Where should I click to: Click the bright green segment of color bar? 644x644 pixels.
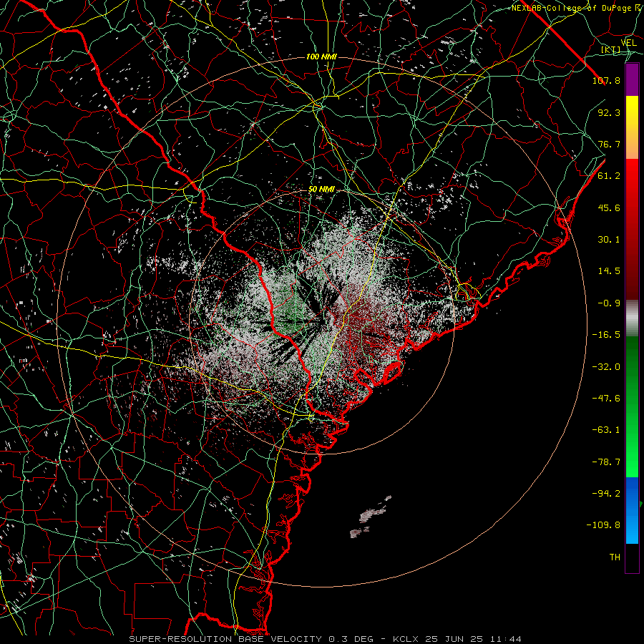pos(632,406)
